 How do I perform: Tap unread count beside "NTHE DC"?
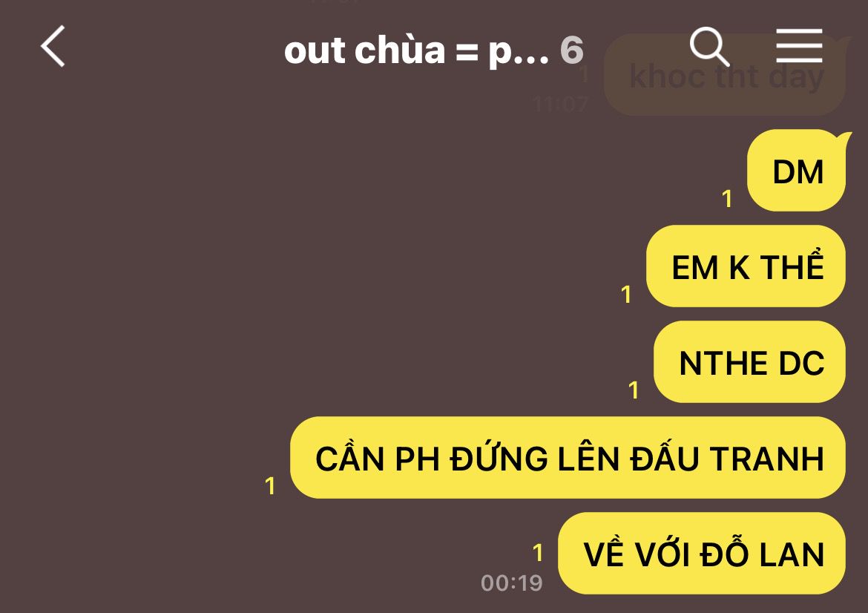(634, 390)
